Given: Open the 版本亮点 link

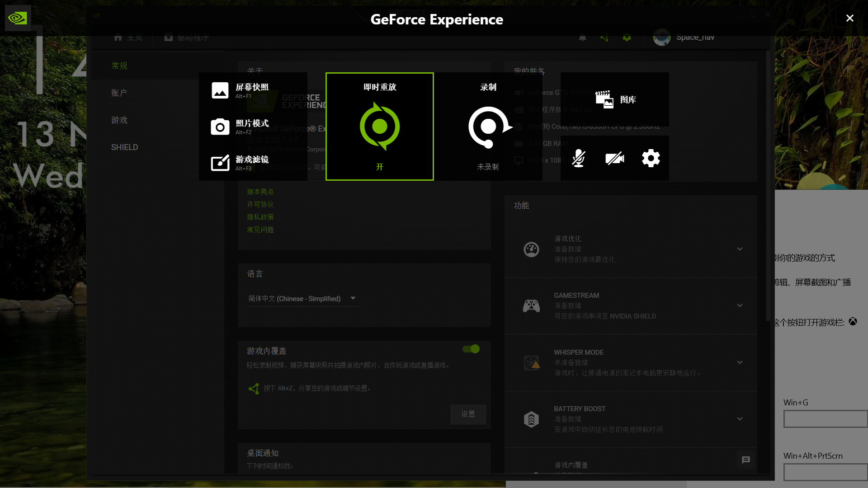Looking at the screenshot, I should pos(260,192).
